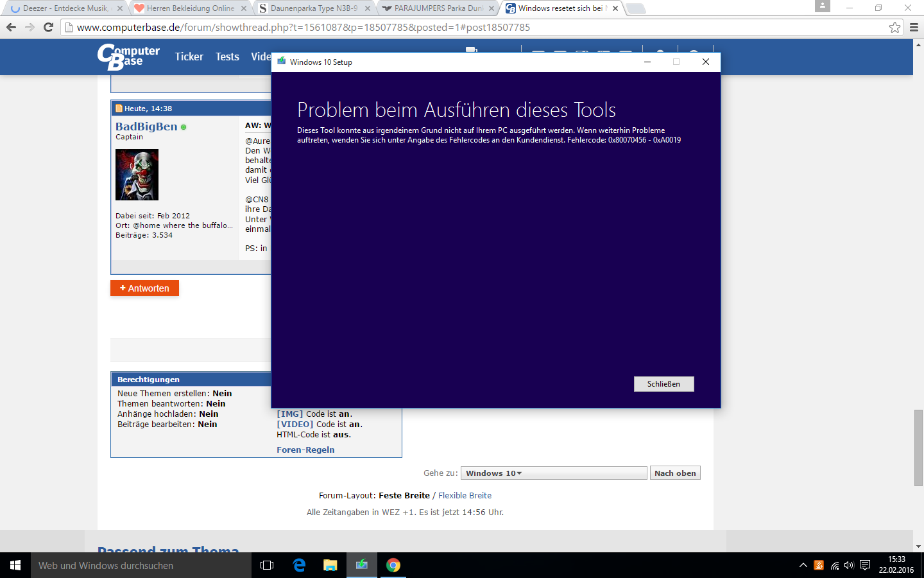The height and width of the screenshot is (578, 924).
Task: Open File Explorer from taskbar
Action: 330,565
